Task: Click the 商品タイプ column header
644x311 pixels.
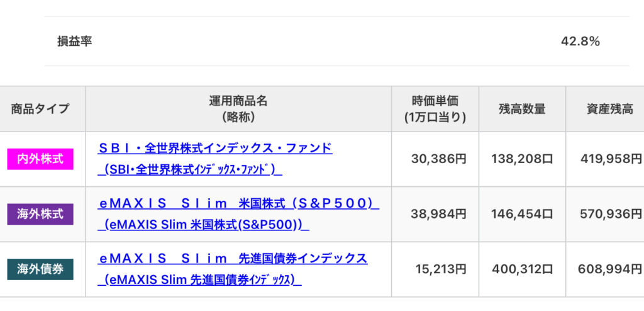Action: click(x=40, y=109)
